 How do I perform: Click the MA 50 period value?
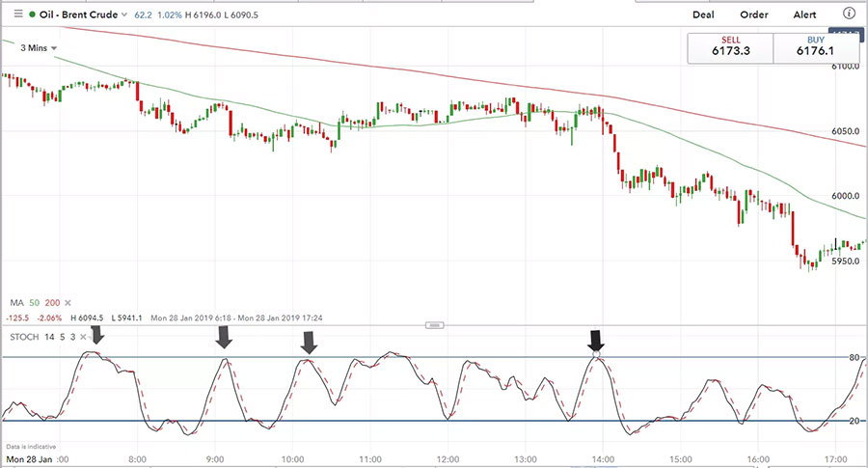[35, 303]
